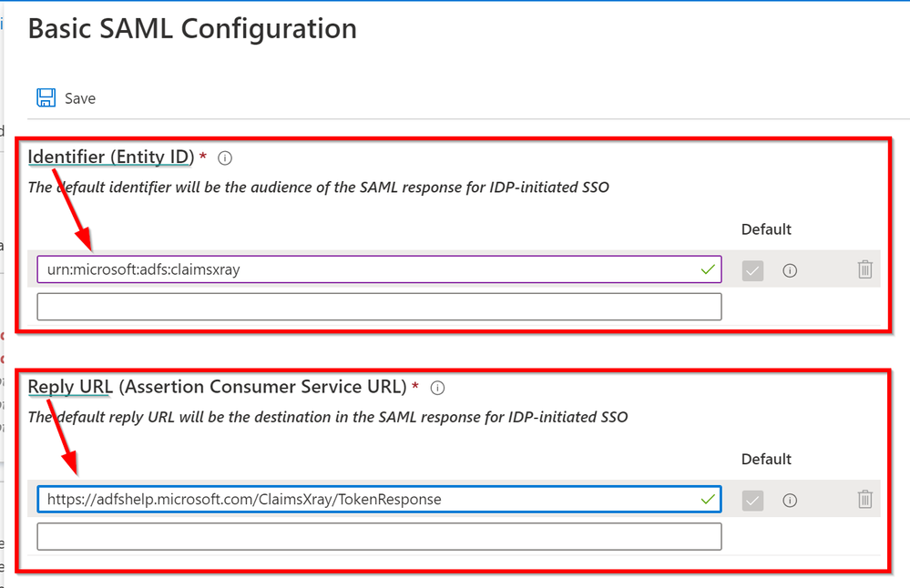Open info tooltip beside Reply URL heading
The width and height of the screenshot is (910, 588).
coord(437,388)
